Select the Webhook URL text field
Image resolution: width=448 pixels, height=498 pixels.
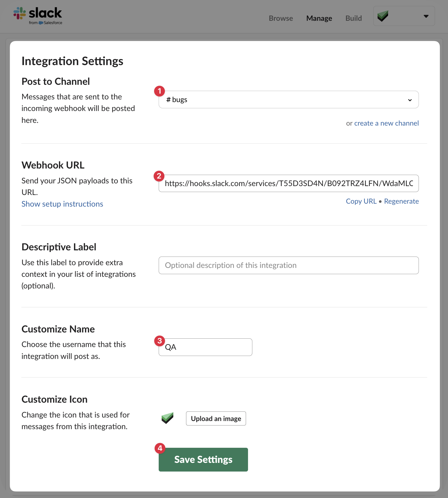(x=289, y=183)
